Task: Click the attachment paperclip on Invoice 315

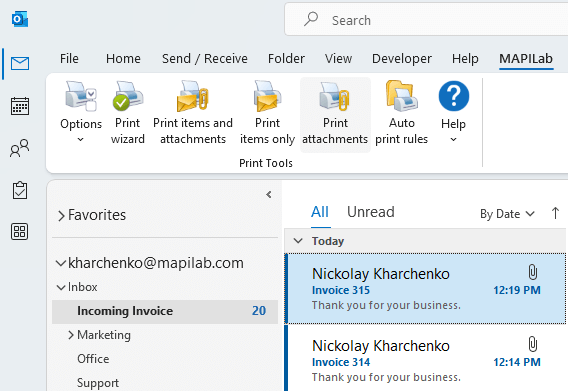Action: pos(532,272)
